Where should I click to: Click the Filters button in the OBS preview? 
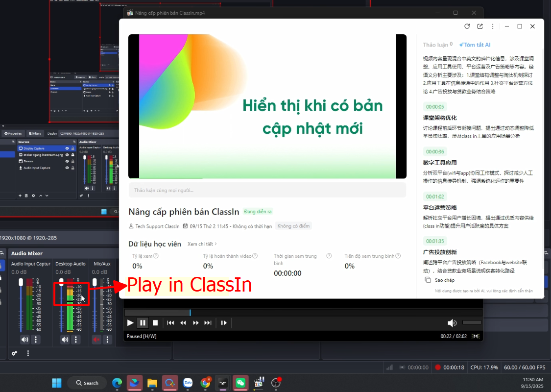(x=35, y=134)
